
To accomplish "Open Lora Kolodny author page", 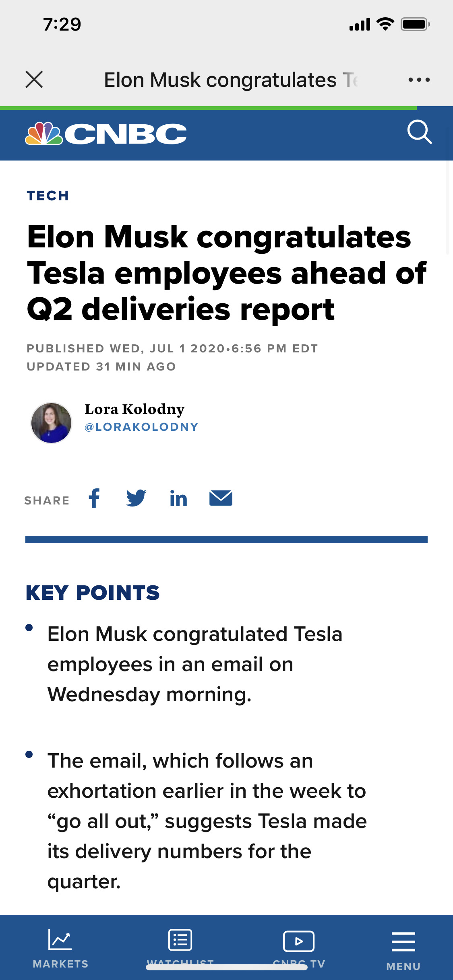I will 134,409.
